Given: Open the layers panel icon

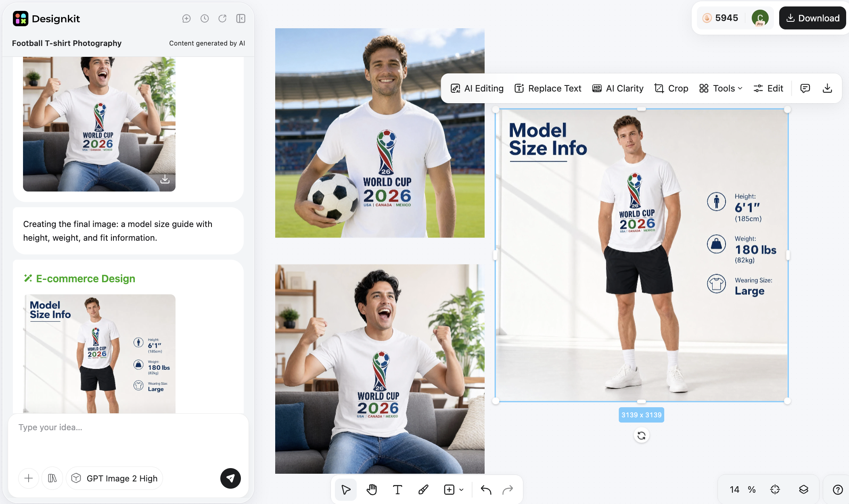Looking at the screenshot, I should click(x=804, y=489).
